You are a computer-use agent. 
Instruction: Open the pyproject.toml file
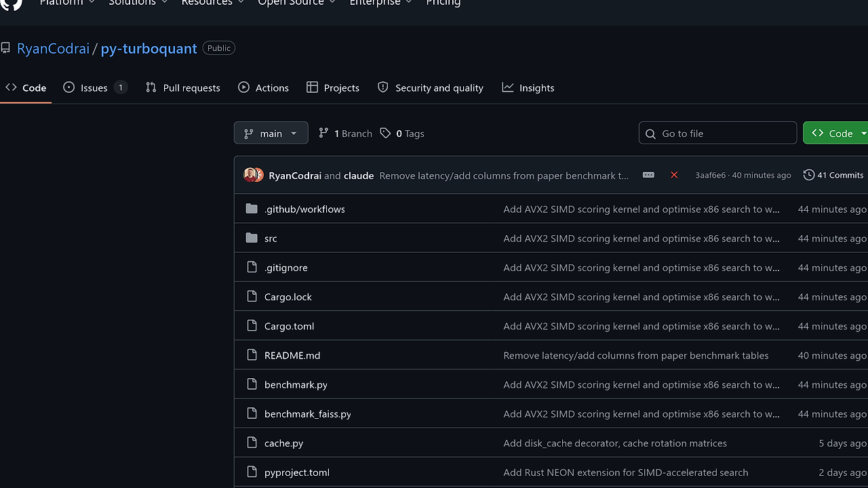tap(297, 472)
